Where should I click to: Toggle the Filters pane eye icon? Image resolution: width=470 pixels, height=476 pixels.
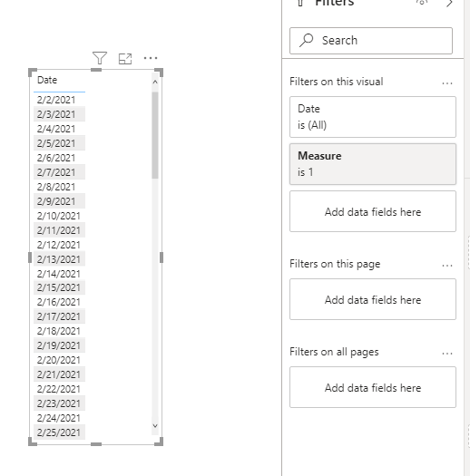coord(422,3)
